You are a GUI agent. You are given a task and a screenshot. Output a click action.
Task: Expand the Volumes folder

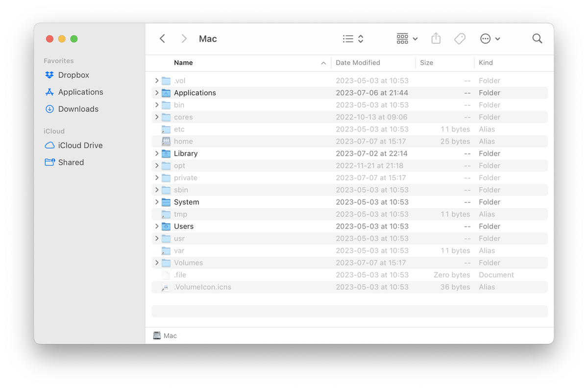157,263
